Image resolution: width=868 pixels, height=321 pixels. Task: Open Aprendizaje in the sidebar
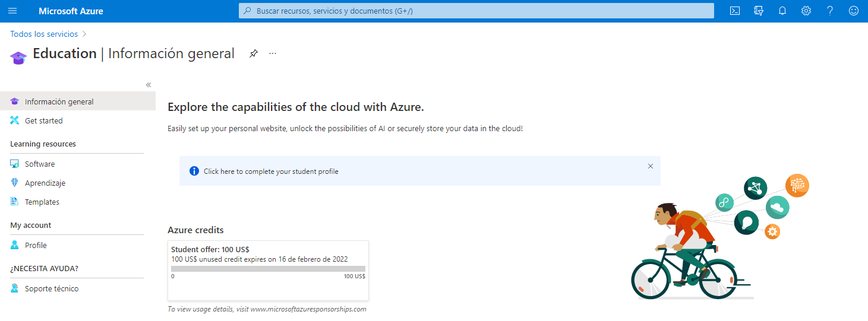[45, 183]
